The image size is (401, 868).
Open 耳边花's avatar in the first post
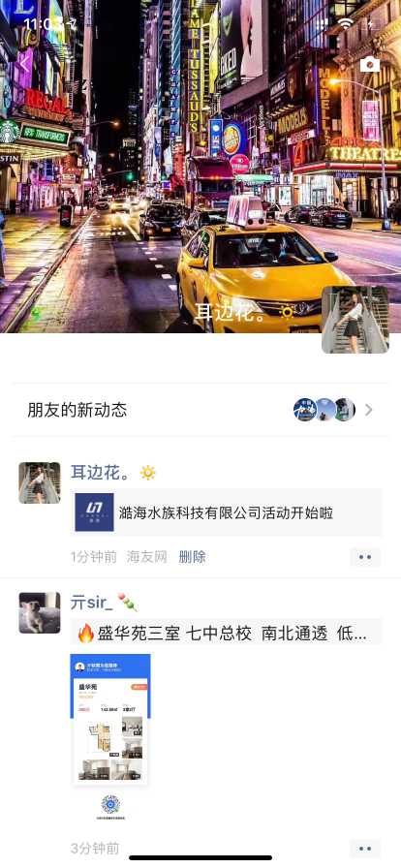(40, 482)
